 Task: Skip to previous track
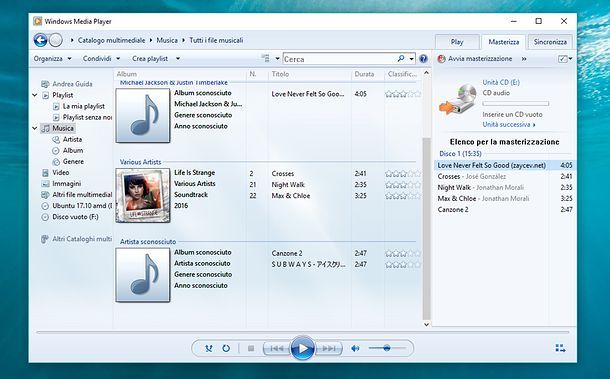(277, 348)
